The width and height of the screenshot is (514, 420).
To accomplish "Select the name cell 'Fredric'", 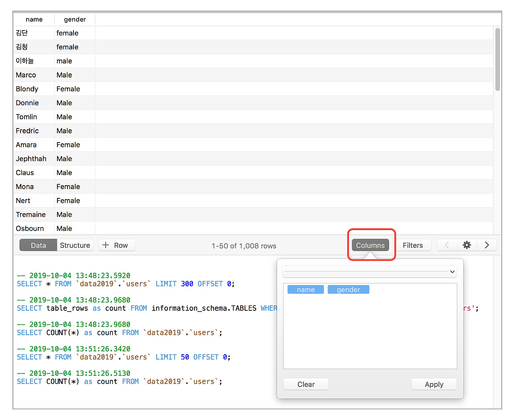I will (x=34, y=131).
